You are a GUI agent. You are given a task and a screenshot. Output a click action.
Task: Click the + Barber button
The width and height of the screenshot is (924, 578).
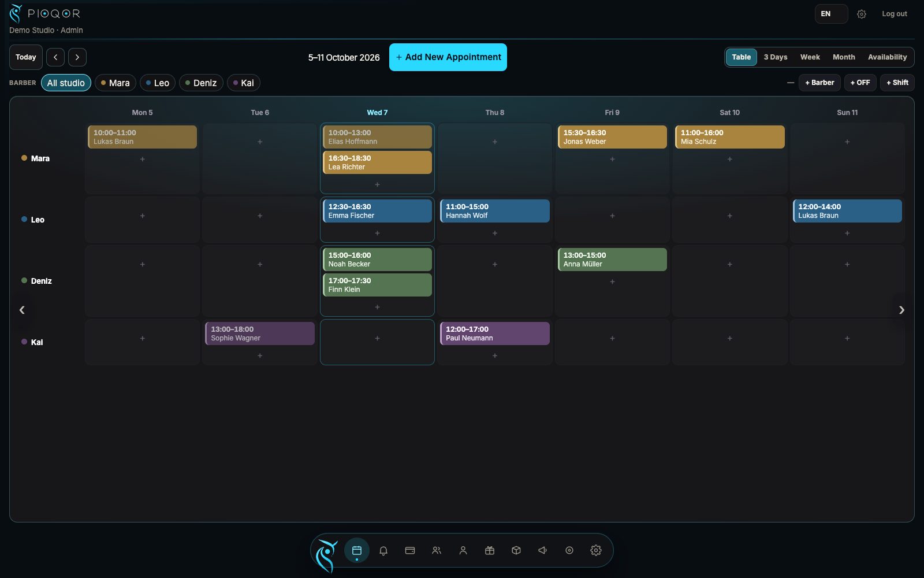819,83
